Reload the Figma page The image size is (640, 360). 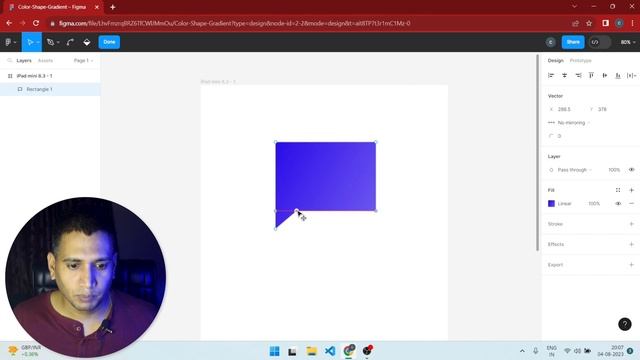pyautogui.click(x=36, y=23)
